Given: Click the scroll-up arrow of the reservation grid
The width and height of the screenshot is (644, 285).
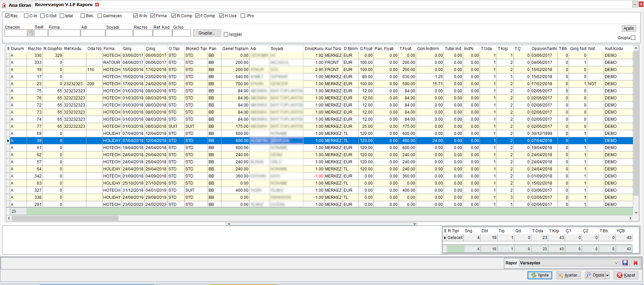Looking at the screenshot, I should point(636,48).
